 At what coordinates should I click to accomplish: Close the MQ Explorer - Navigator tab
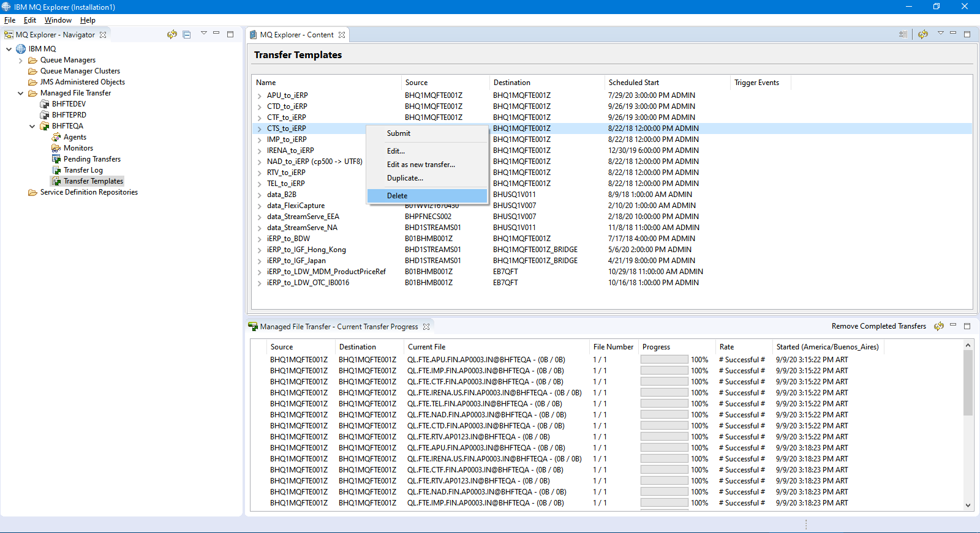(103, 35)
